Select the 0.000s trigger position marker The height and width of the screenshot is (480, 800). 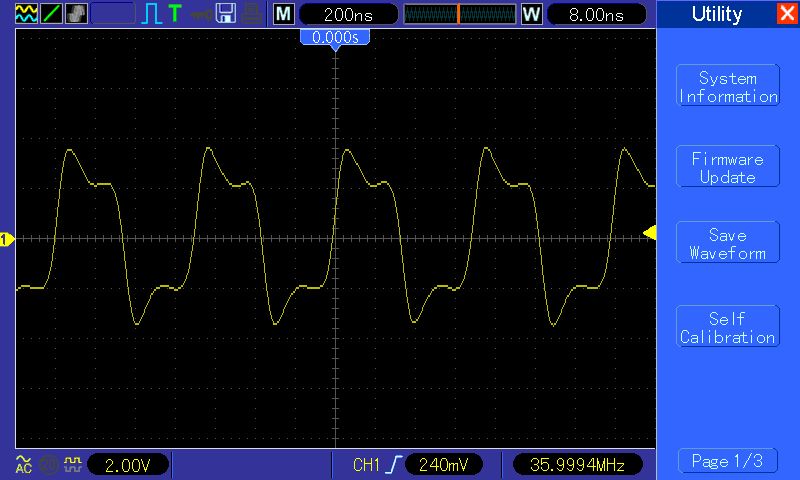(x=335, y=38)
